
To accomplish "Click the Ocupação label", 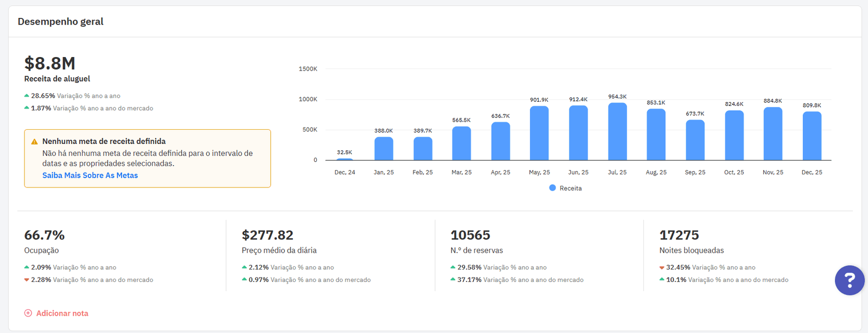I will pos(41,251).
